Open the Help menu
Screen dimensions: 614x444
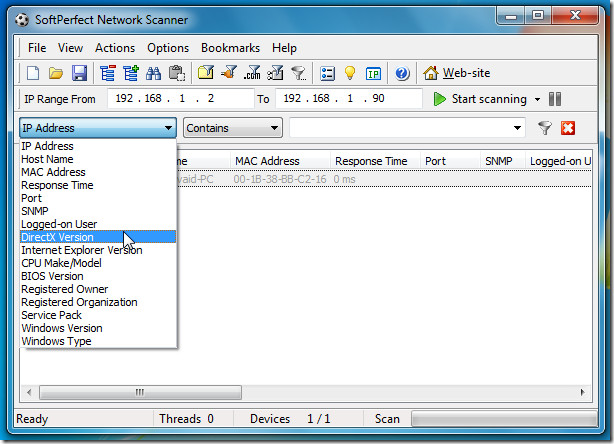284,48
